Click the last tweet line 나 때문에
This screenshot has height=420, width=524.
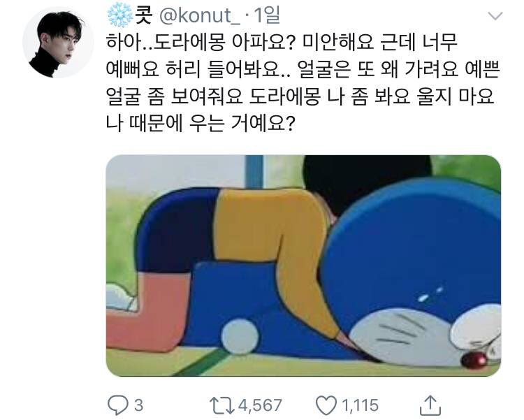tap(201, 124)
